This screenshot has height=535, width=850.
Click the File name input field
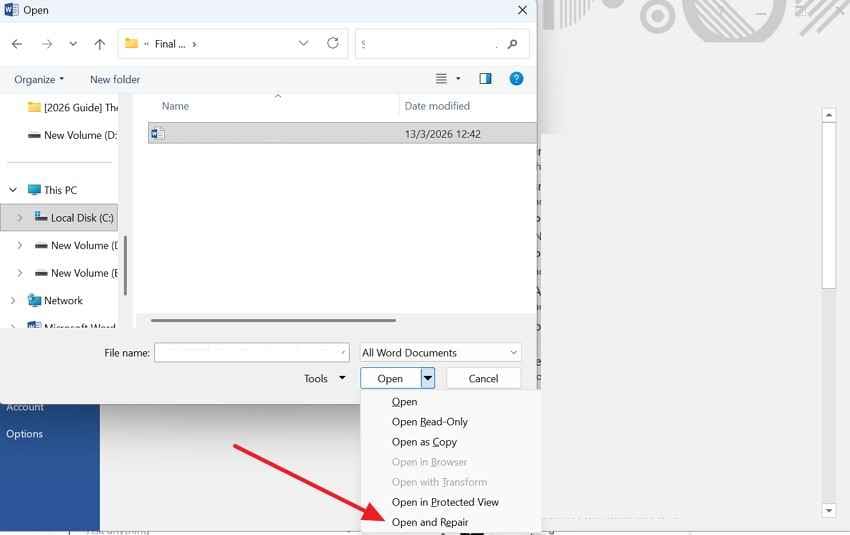click(x=252, y=352)
